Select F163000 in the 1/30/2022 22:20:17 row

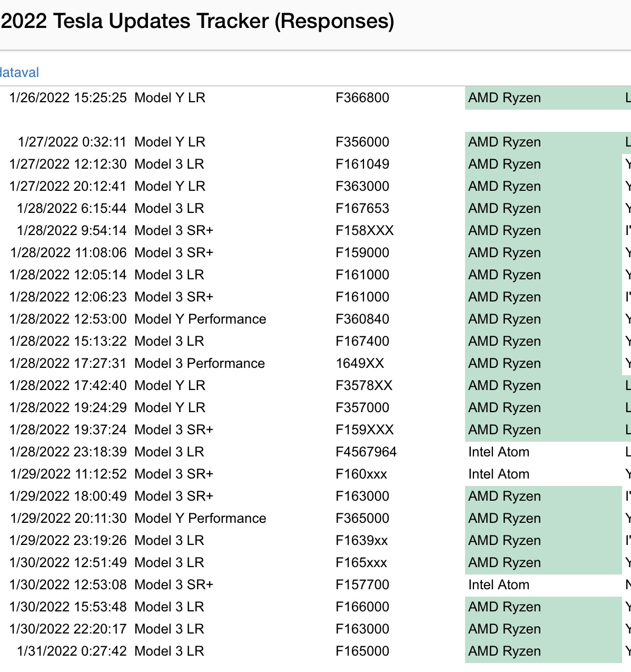click(x=362, y=629)
